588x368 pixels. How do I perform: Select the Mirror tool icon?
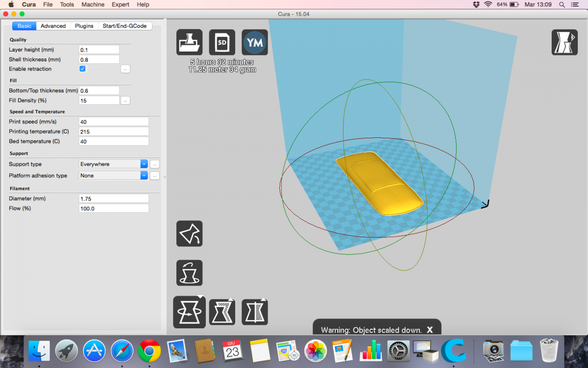[x=255, y=312]
